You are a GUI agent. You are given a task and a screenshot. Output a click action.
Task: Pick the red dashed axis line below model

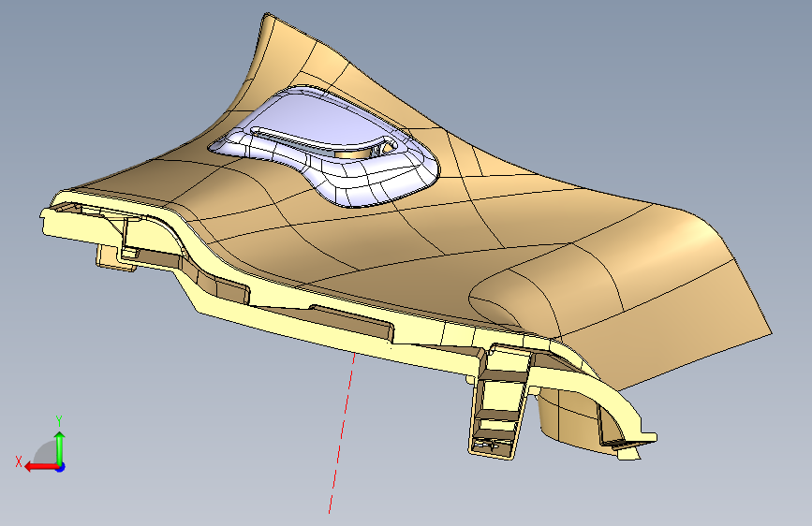click(342, 432)
